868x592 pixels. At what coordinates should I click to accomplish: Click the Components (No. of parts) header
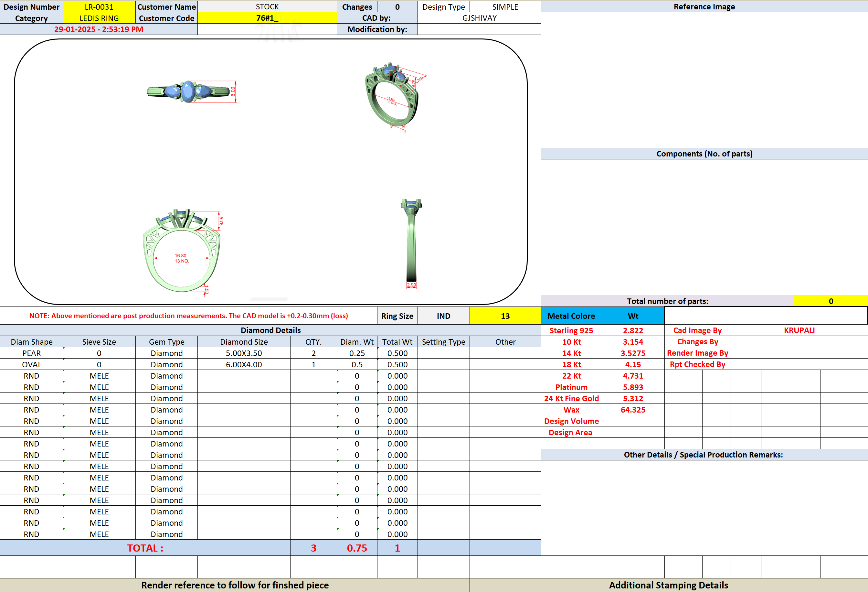click(704, 154)
